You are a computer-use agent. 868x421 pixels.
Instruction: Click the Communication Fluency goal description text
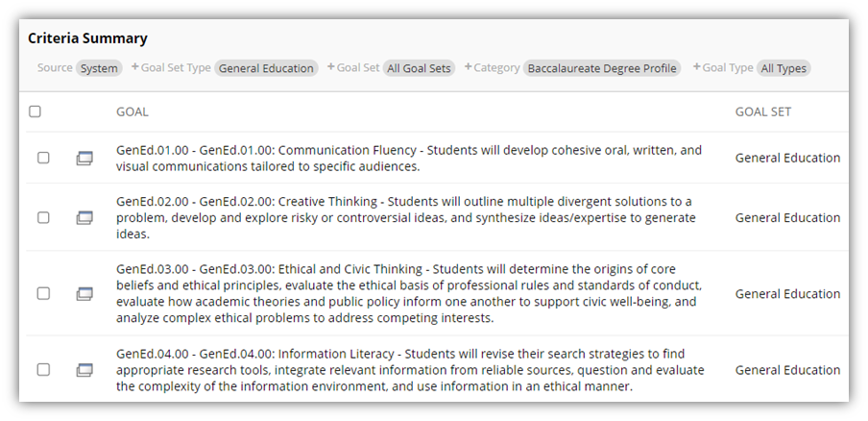(x=409, y=159)
